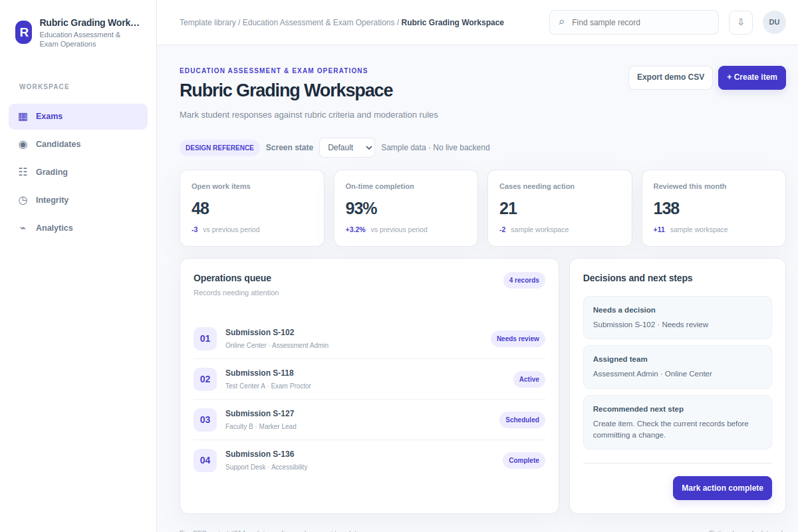Click the 138 reviewed value
Screen dimensions: 798x532
pos(666,208)
